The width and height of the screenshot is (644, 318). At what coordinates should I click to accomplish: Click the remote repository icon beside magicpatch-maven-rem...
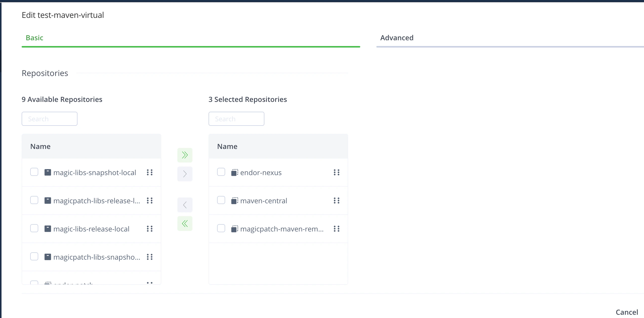(234, 229)
